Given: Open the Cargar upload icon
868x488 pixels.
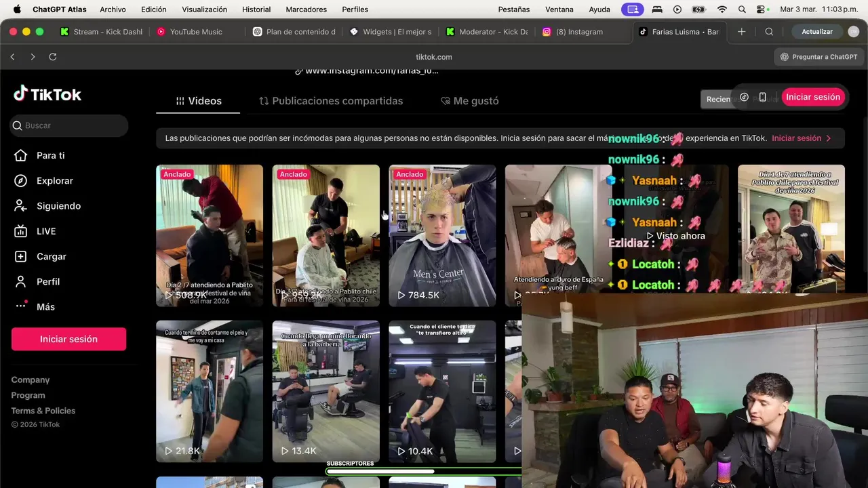Looking at the screenshot, I should point(20,256).
